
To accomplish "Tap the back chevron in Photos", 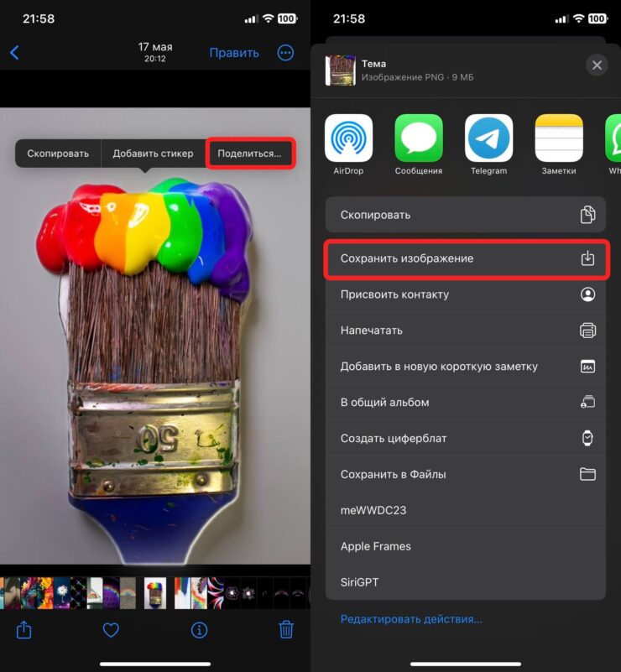I will pyautogui.click(x=14, y=53).
